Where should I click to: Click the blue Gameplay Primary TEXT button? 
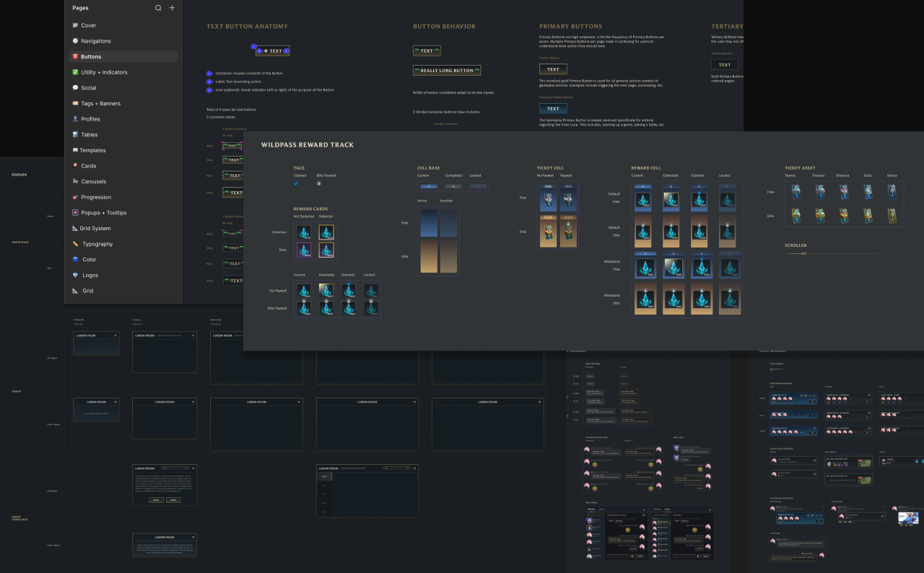pyautogui.click(x=553, y=109)
